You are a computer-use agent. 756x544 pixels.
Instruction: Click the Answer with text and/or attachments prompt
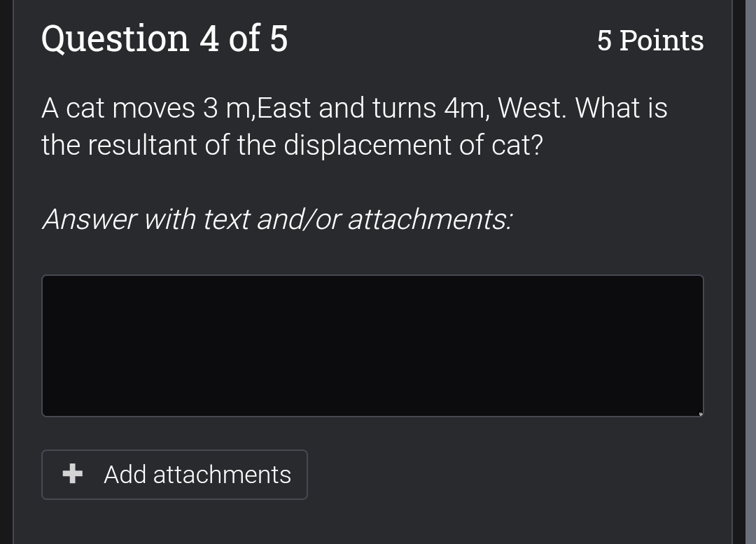[277, 219]
